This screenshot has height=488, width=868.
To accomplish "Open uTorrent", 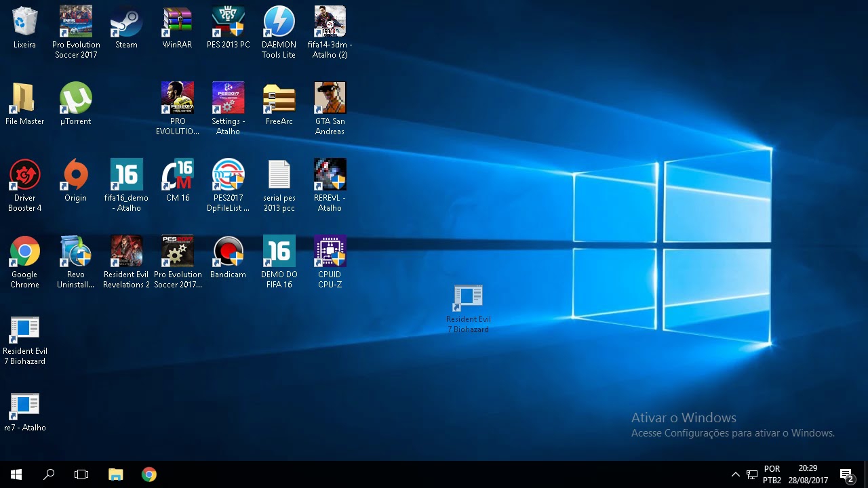I will [x=75, y=97].
